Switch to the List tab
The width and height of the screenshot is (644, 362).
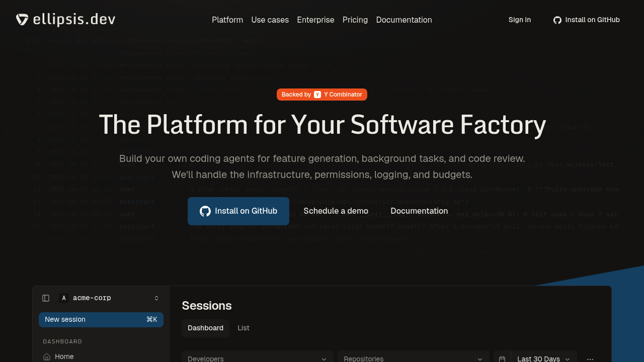(244, 328)
